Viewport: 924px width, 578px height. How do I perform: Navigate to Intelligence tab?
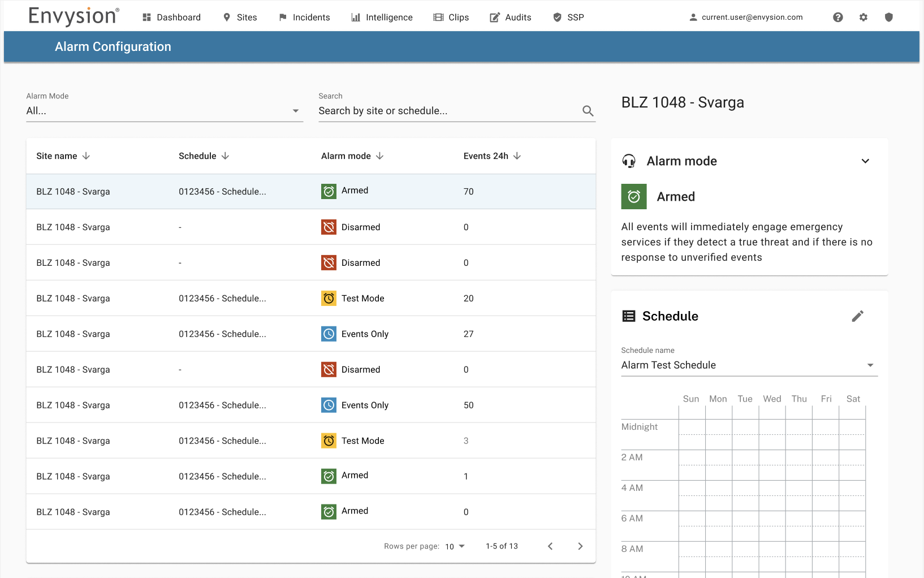[382, 18]
